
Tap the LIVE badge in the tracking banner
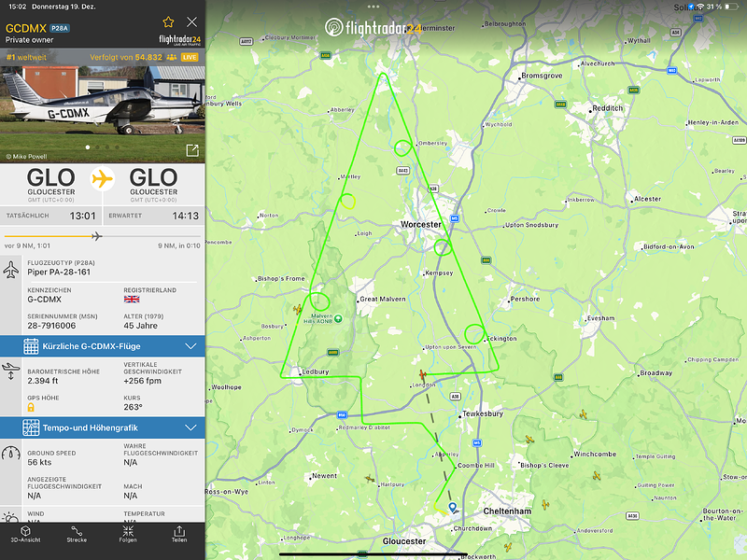click(190, 57)
